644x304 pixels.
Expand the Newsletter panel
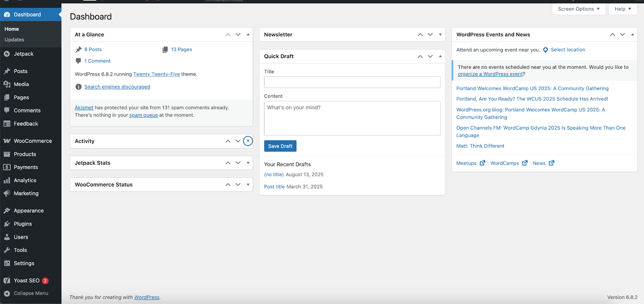point(440,35)
